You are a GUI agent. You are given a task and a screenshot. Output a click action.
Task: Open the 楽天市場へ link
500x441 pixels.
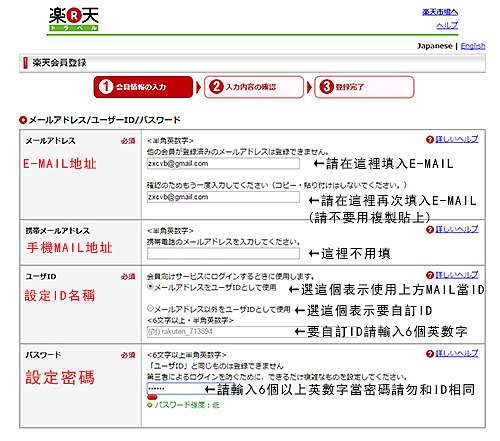point(440,12)
